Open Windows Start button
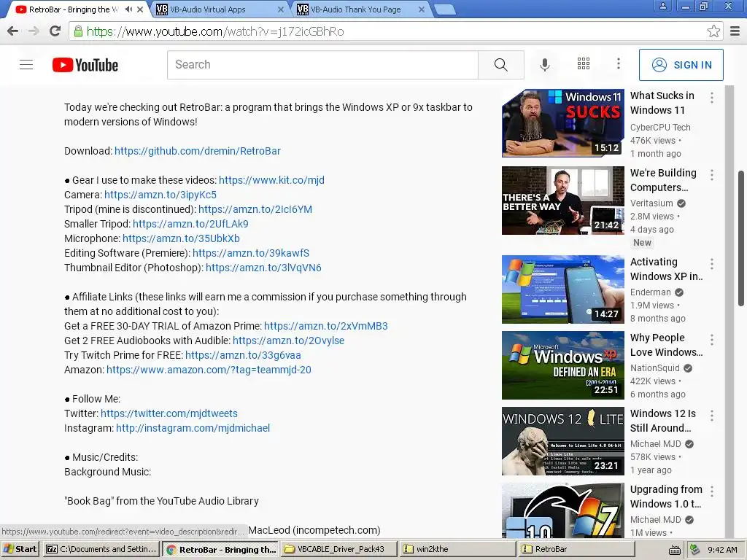 click(20, 549)
